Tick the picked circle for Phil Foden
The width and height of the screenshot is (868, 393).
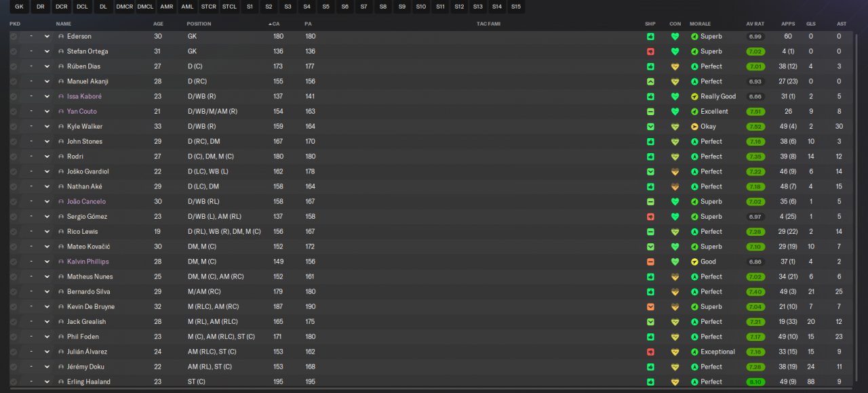tap(14, 337)
